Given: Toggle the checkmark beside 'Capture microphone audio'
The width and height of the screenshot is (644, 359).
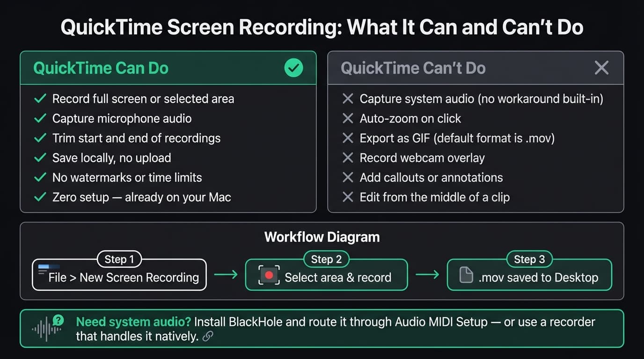Looking at the screenshot, I should [39, 118].
